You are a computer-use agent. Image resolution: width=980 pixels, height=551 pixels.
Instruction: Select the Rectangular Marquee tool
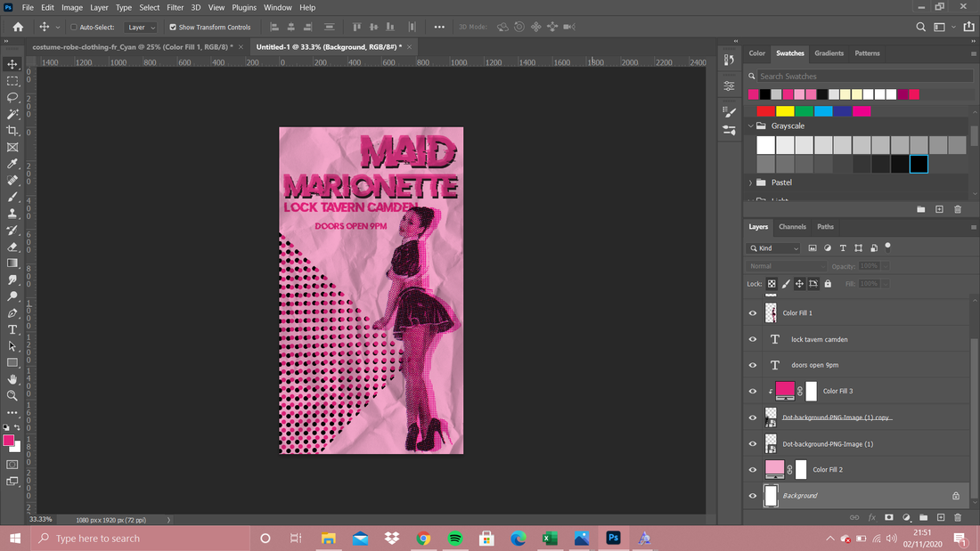click(x=12, y=81)
